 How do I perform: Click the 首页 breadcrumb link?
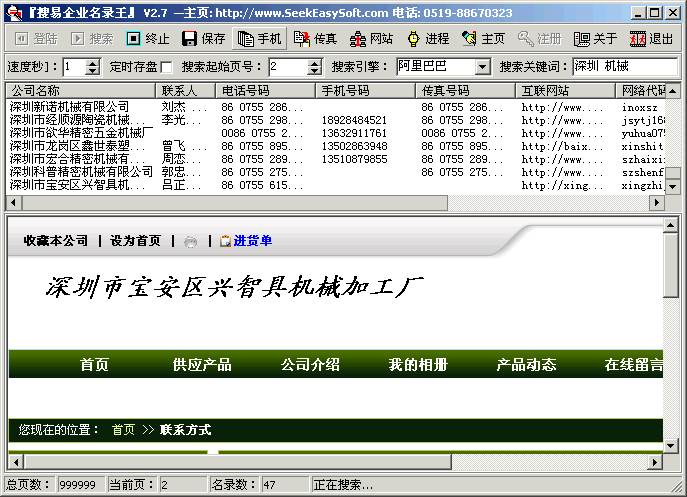tap(123, 430)
